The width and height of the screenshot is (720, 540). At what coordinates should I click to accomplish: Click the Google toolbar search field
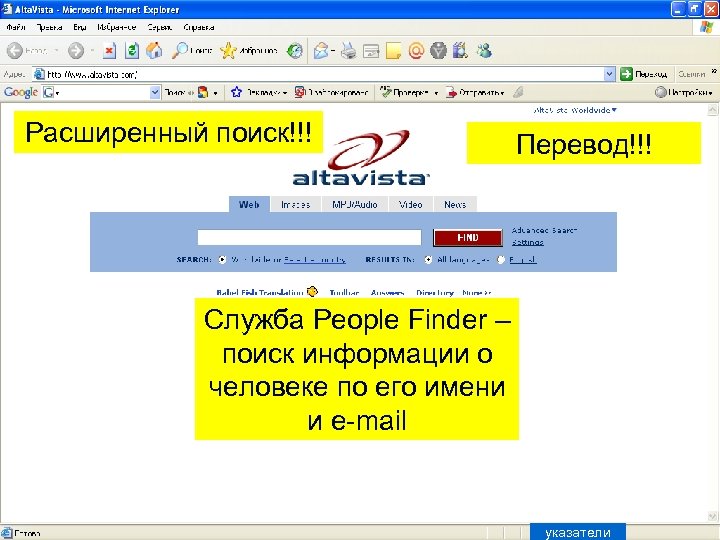coord(101,92)
